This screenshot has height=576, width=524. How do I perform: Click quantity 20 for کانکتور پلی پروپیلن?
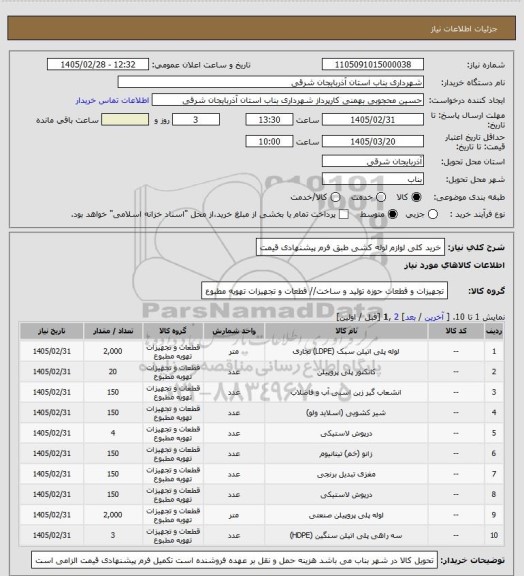coord(113,372)
